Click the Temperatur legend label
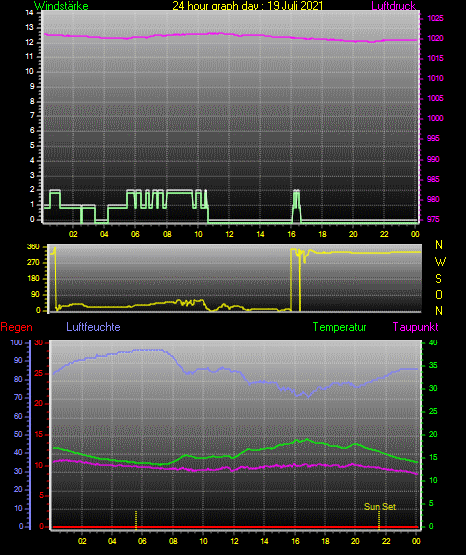 pos(339,327)
